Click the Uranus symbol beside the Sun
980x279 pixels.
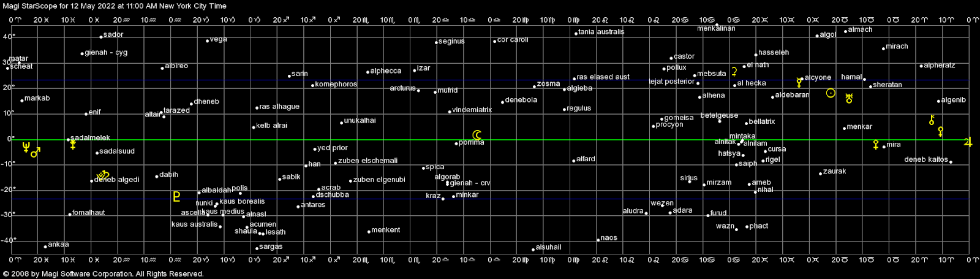[849, 98]
